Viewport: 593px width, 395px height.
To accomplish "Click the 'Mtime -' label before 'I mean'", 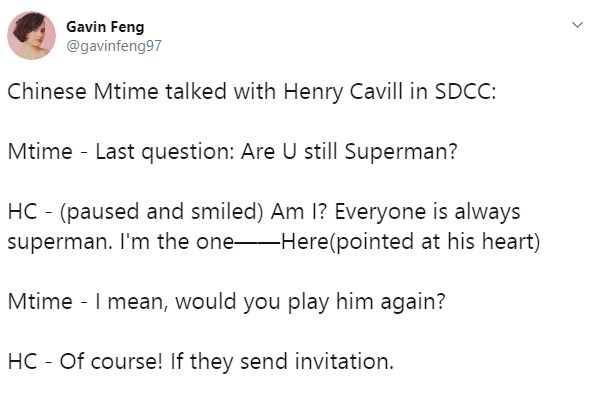I will [x=48, y=302].
